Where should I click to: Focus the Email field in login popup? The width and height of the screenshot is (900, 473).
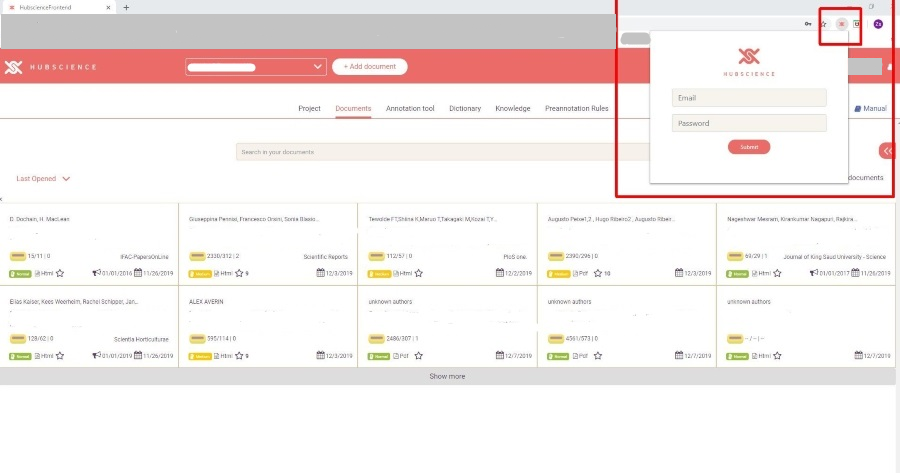pos(749,98)
